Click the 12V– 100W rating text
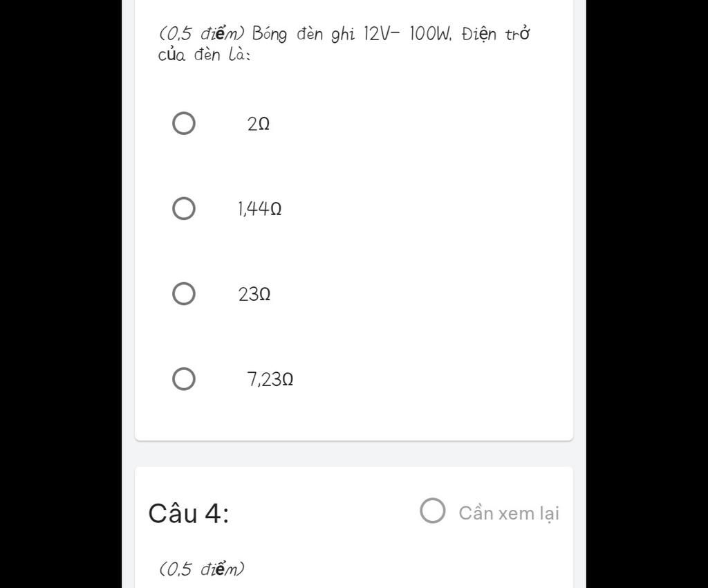The width and height of the screenshot is (708, 588). (x=407, y=33)
